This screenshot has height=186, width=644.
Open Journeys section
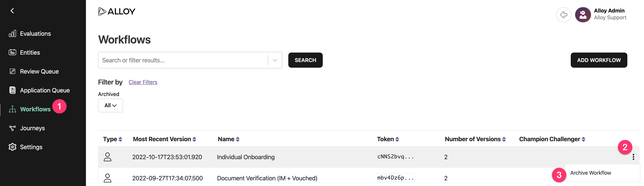[x=27, y=128]
